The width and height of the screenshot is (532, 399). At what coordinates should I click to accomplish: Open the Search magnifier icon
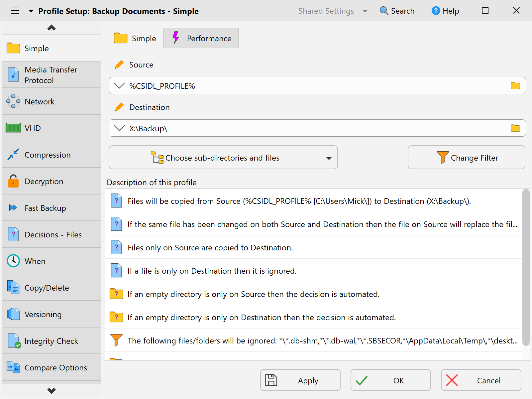[x=384, y=11]
